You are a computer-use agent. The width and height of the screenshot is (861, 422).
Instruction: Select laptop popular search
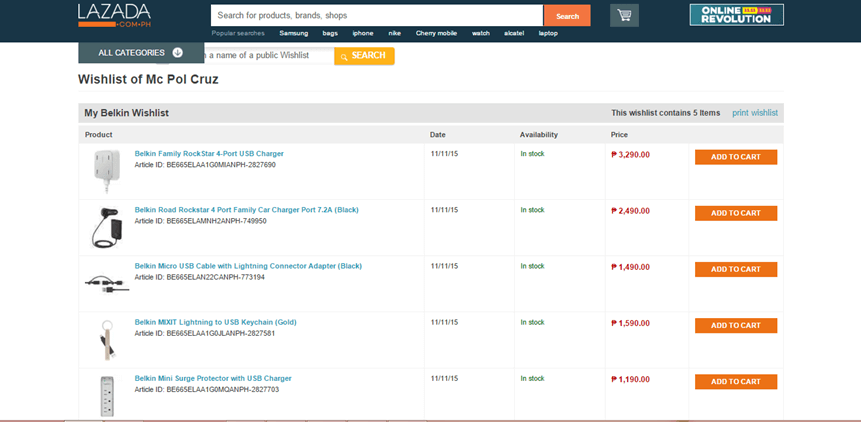[x=548, y=33]
